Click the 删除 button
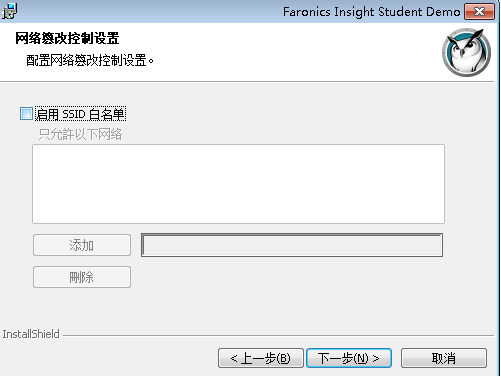This screenshot has width=501, height=376. 82,277
